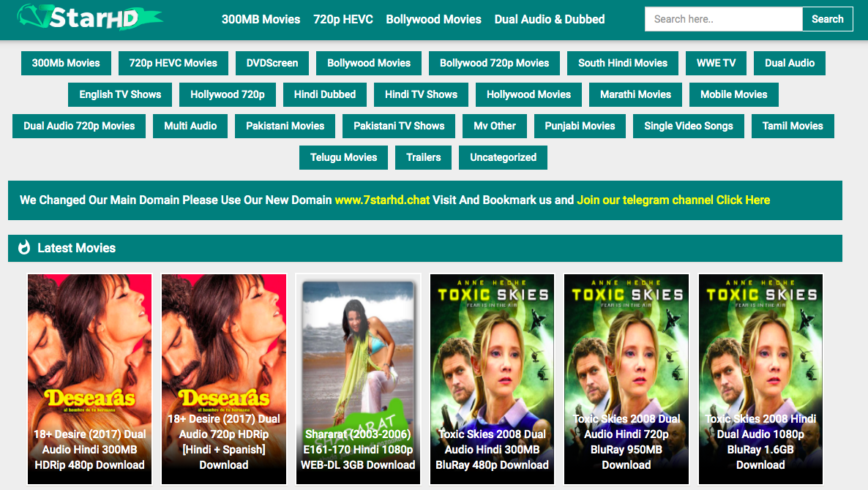Open the Uncategorized category

(503, 157)
